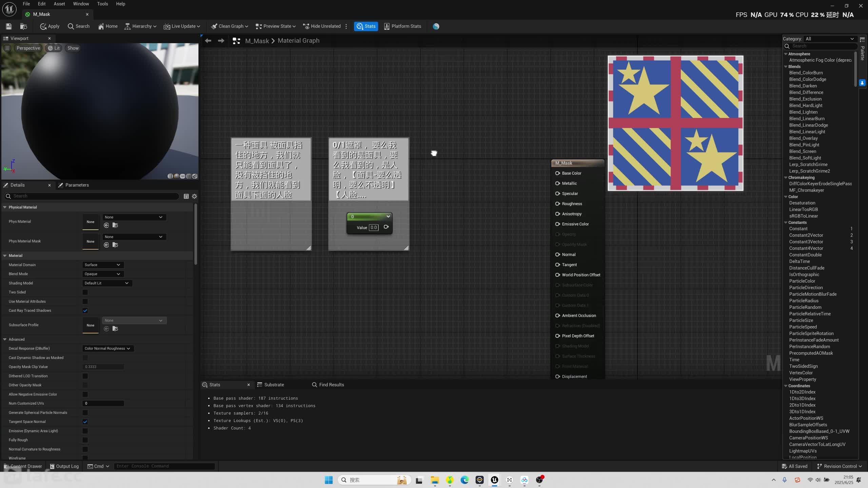Open the Material Domain dropdown
The width and height of the screenshot is (868, 488).
click(x=103, y=265)
